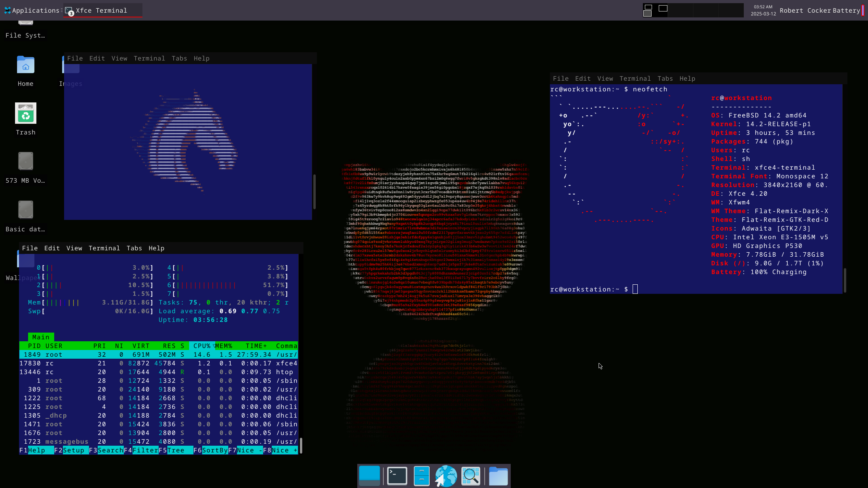Click the htop terminal scrollbar

coord(301,445)
